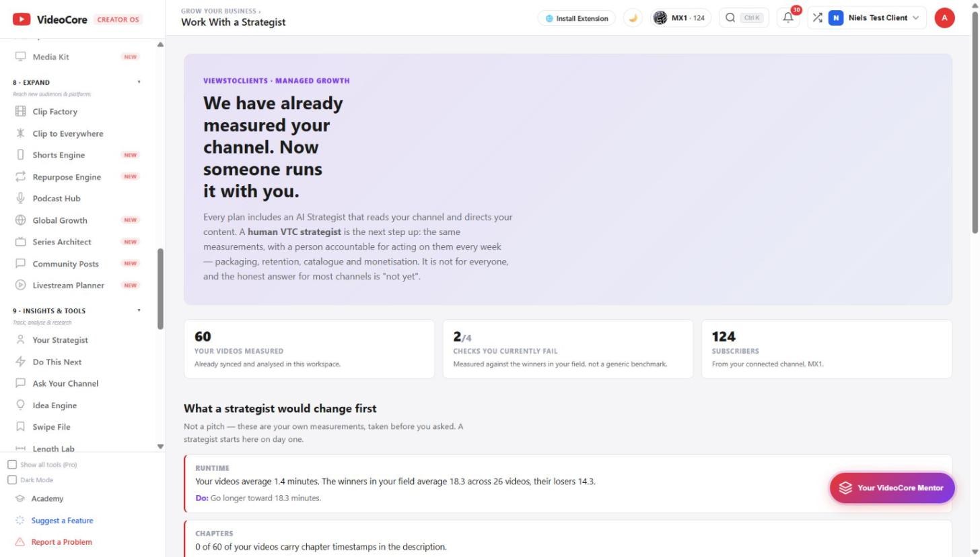Collapse the 9 · INSIGHTS & TOOLS section

point(139,310)
